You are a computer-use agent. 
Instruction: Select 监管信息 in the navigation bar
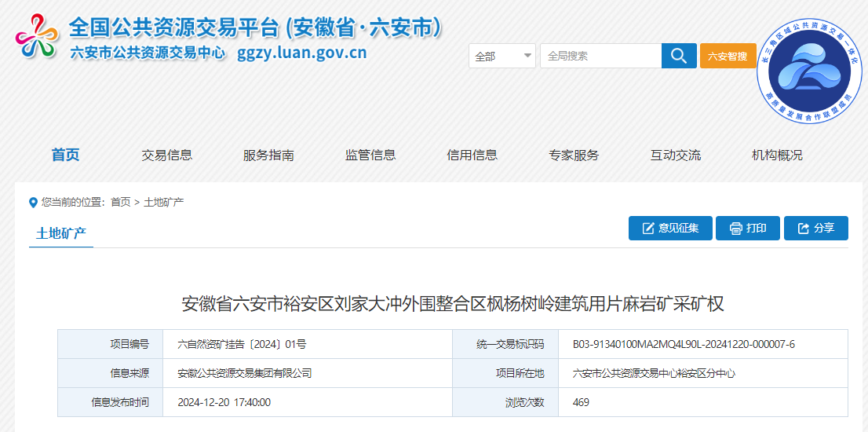370,156
